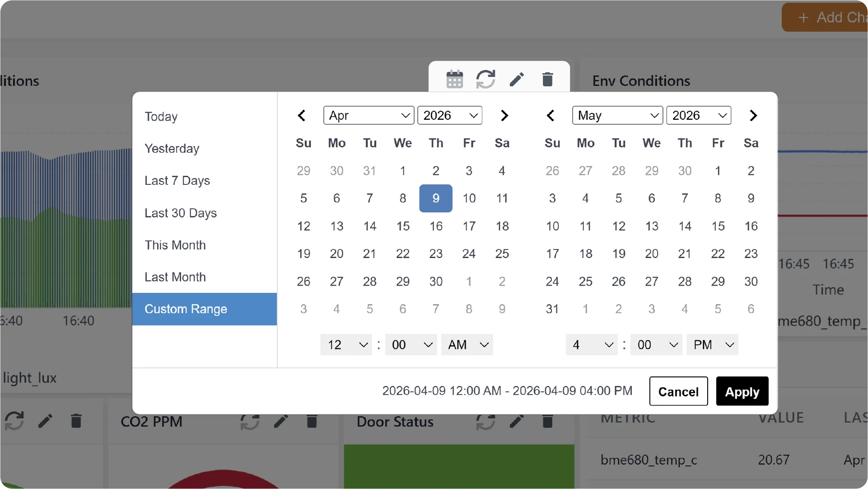Select May 4 in the right calendar
This screenshot has height=489, width=868.
click(x=585, y=198)
